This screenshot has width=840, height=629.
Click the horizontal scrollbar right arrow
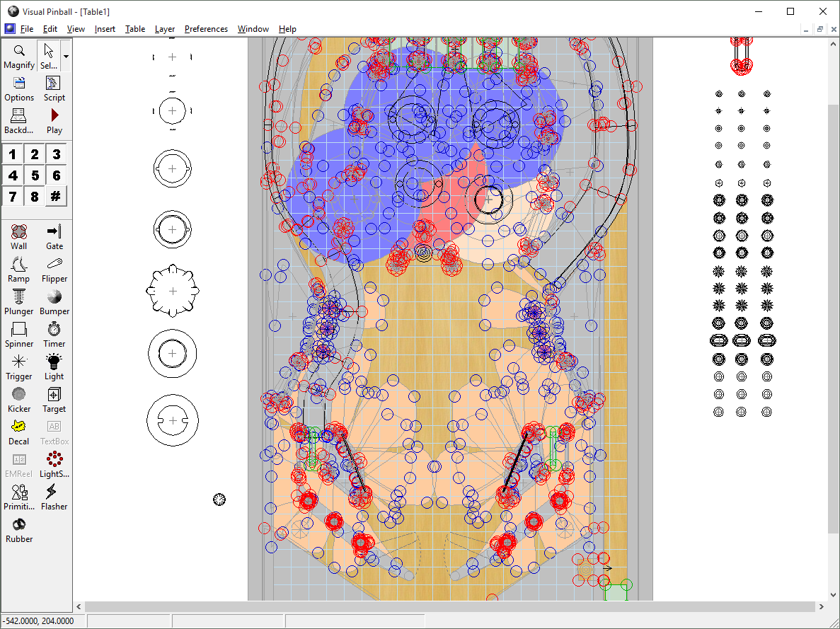pos(822,607)
